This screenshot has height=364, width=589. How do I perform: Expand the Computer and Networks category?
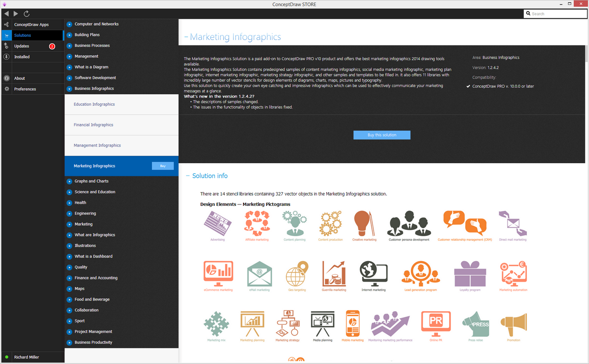[69, 24]
